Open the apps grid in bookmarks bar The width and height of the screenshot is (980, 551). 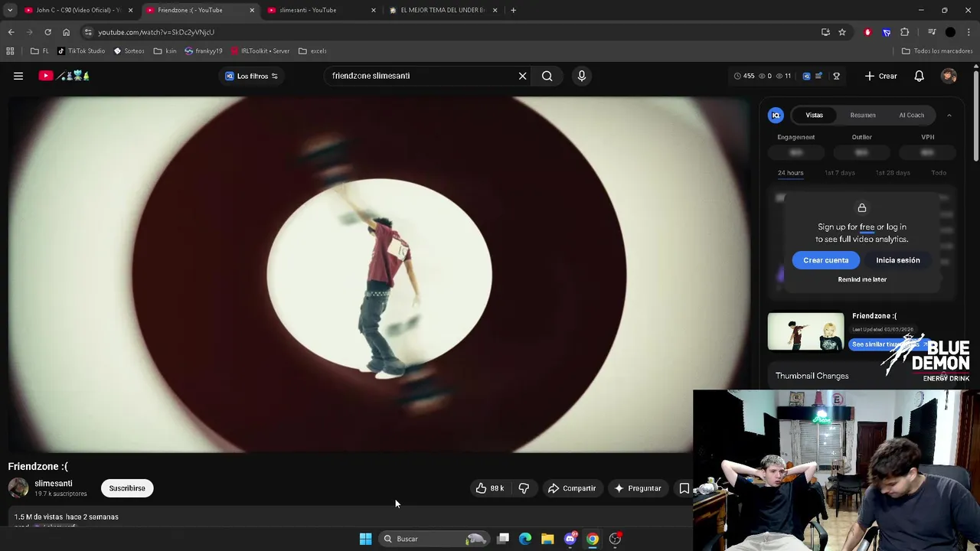pos(10,51)
